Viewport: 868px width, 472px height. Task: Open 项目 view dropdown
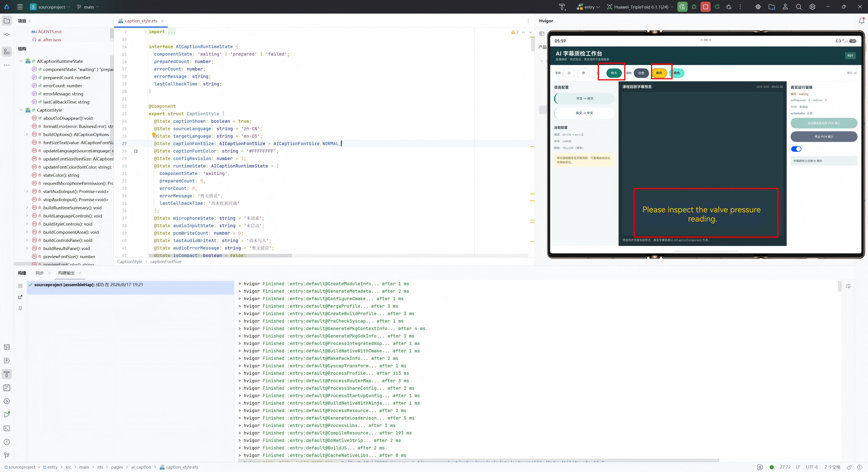point(24,21)
